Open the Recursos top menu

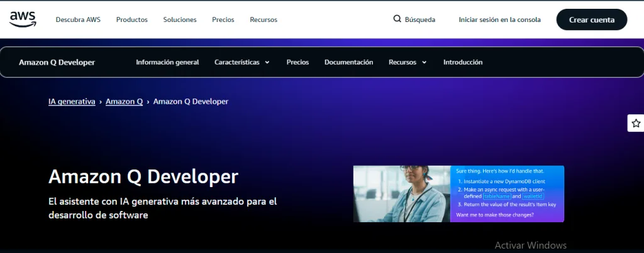264,19
